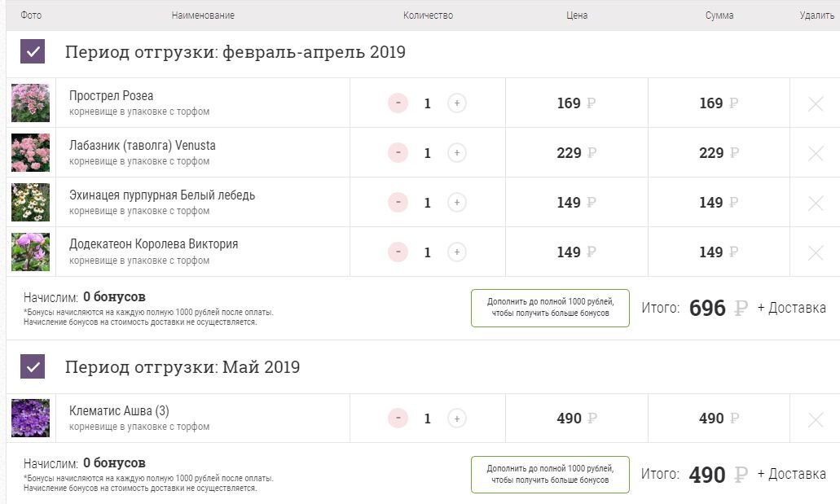840x504 pixels.
Task: Delete the Лабазник (таволга) Venusta item
Action: [817, 152]
